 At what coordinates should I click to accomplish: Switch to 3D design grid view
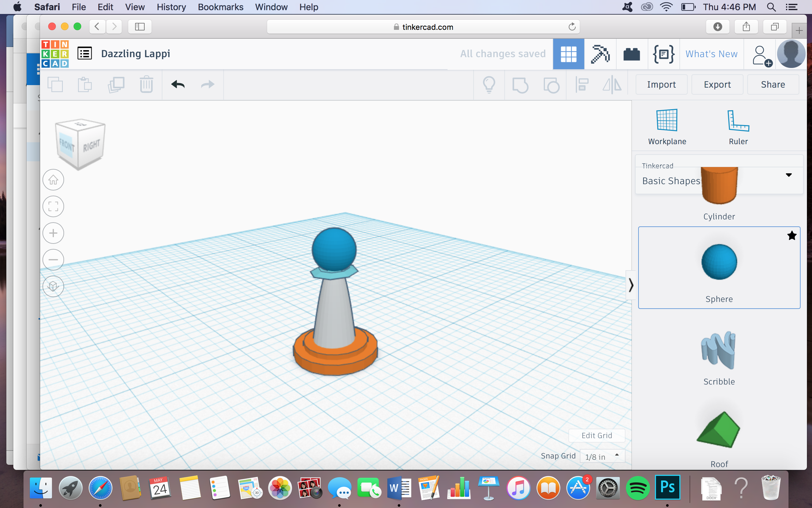click(x=568, y=54)
